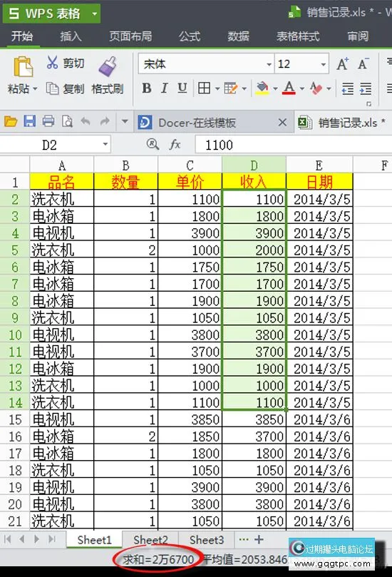Expand the quick access toolbar dropdown
The height and width of the screenshot is (577, 392).
[x=125, y=121]
